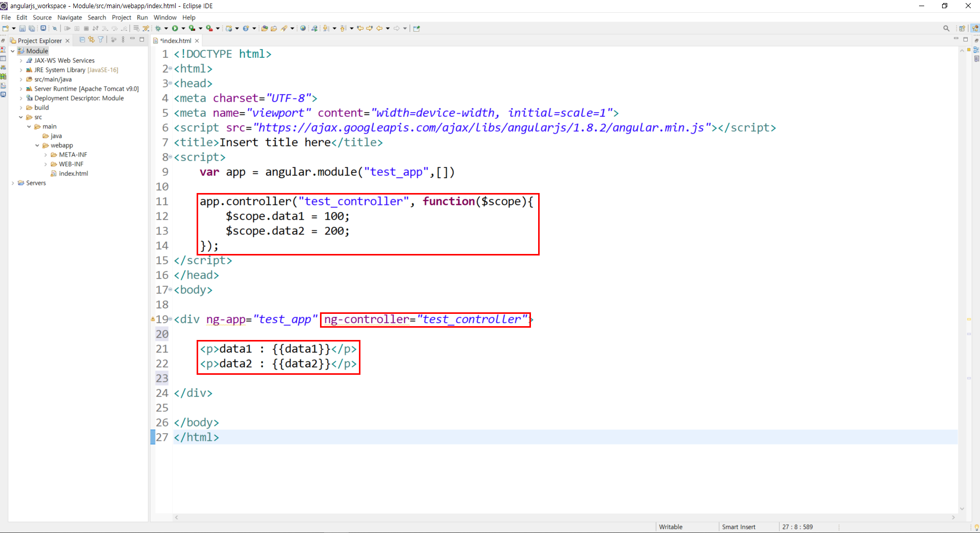
Task: Click the Skip All Breakpoints toolbar toggle
Action: click(x=55, y=29)
